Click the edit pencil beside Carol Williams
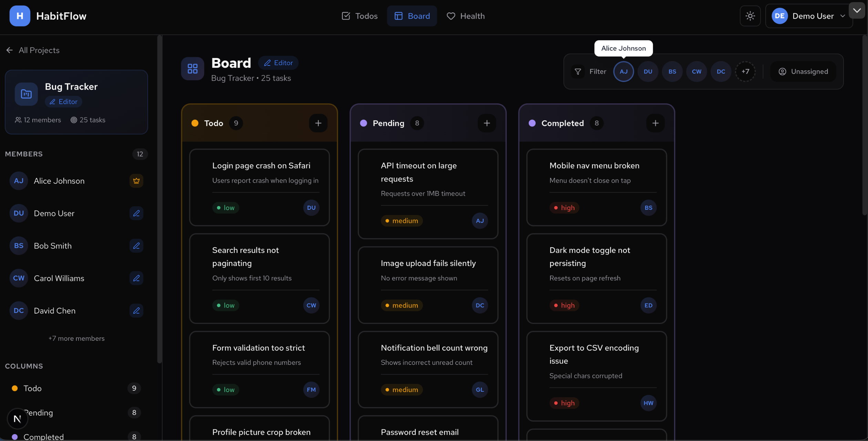Screen dimensions: 868x441 point(136,278)
